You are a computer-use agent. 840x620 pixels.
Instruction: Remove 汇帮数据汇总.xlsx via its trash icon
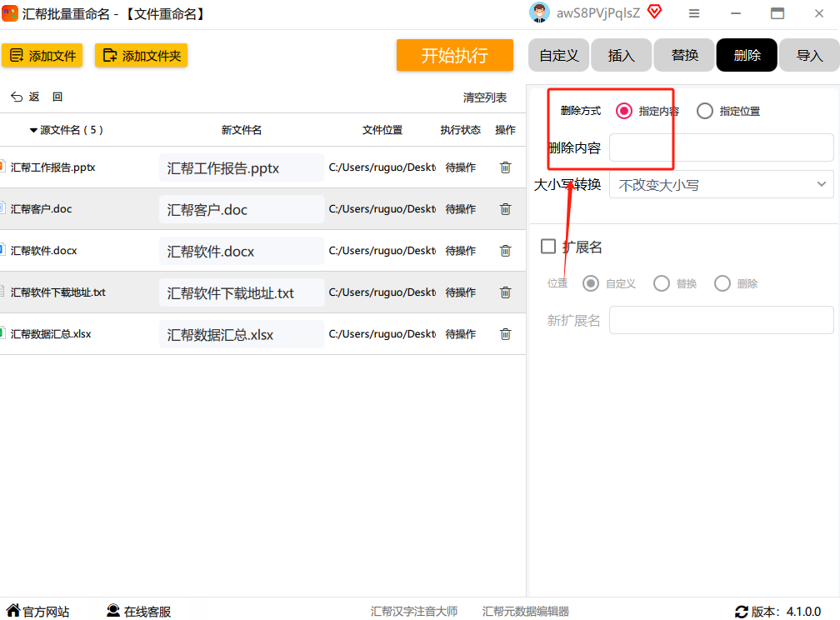coord(505,334)
